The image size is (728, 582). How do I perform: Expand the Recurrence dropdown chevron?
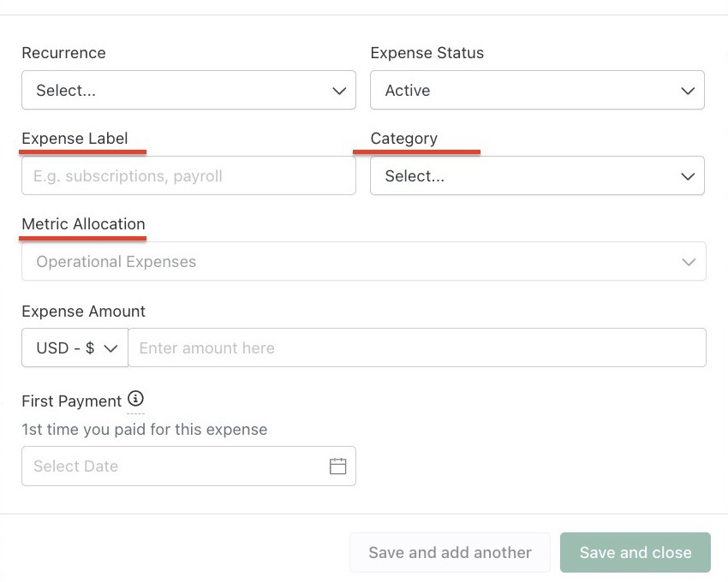(x=339, y=91)
